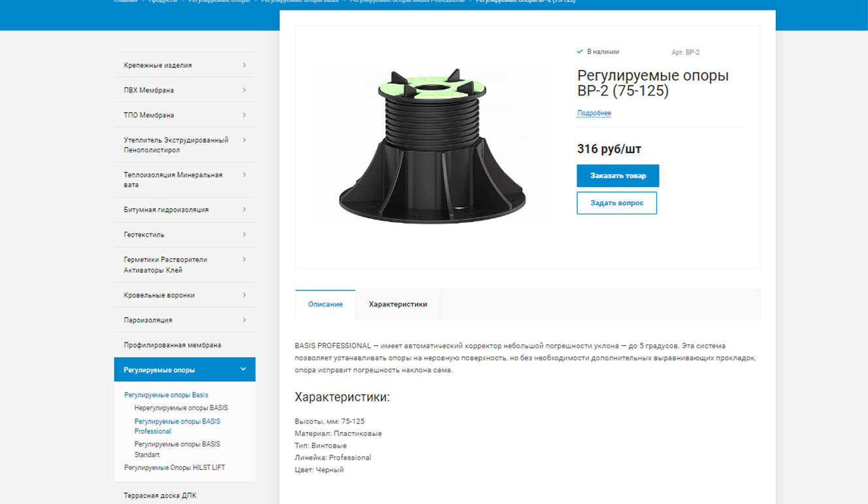
Task: Expand Кровельные воронки chevron
Action: (244, 295)
